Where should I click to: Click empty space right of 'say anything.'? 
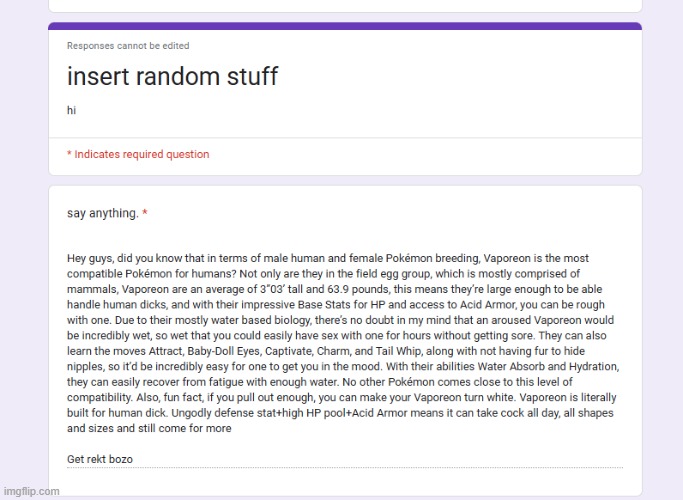pyautogui.click(x=400, y=213)
